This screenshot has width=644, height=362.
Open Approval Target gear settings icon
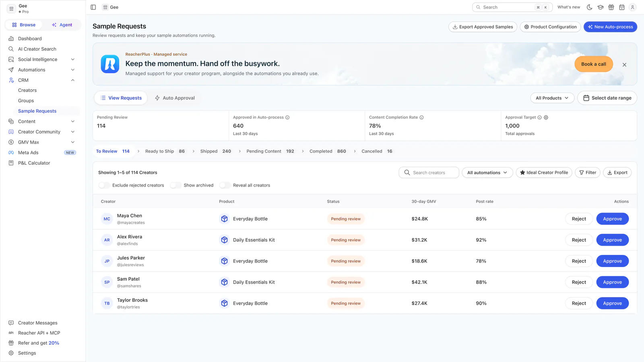point(546,117)
